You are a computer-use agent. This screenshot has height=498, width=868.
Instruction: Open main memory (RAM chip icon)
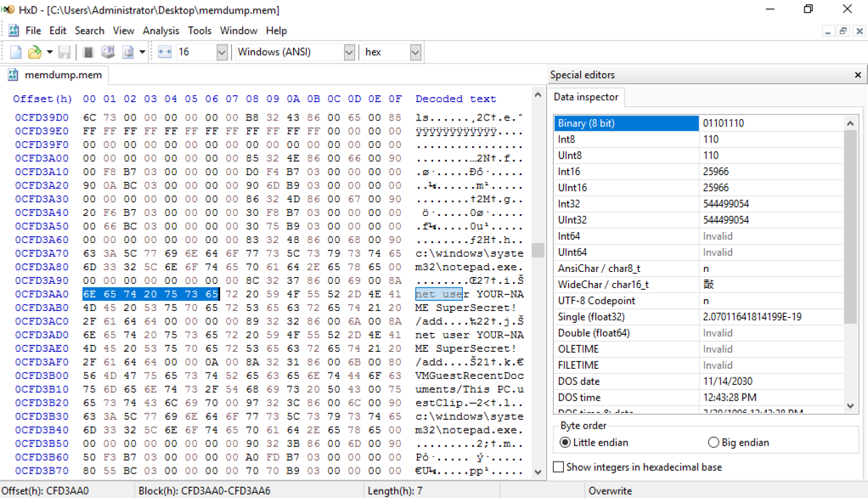click(87, 52)
